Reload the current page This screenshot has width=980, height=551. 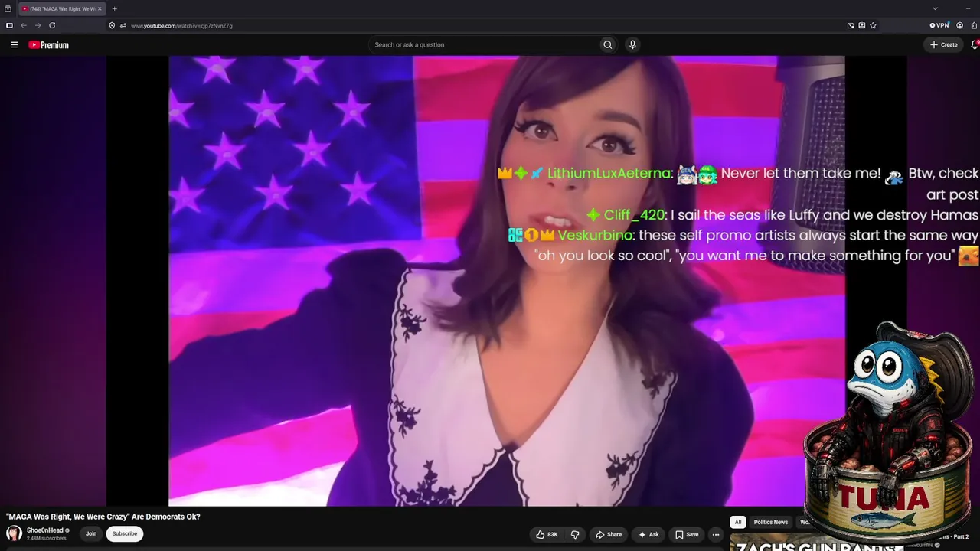[52, 25]
